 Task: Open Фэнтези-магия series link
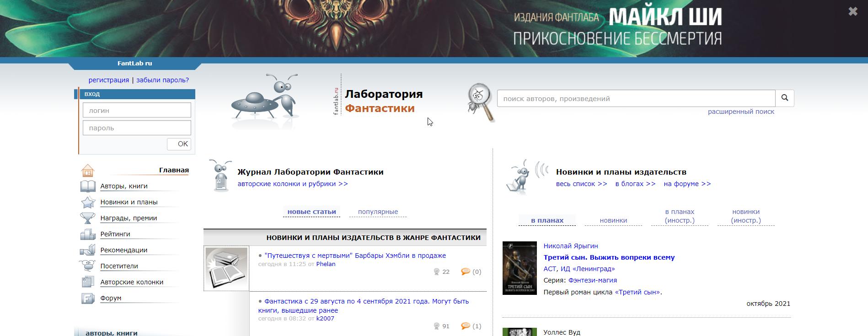pos(593,280)
